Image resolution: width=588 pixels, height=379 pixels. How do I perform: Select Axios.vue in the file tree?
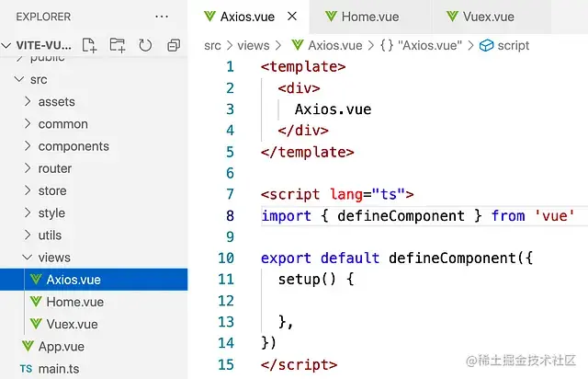click(94, 280)
